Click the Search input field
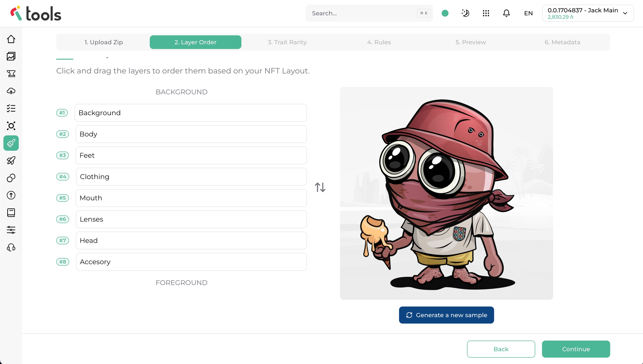Screen dimensions: 643x364 click(363, 13)
